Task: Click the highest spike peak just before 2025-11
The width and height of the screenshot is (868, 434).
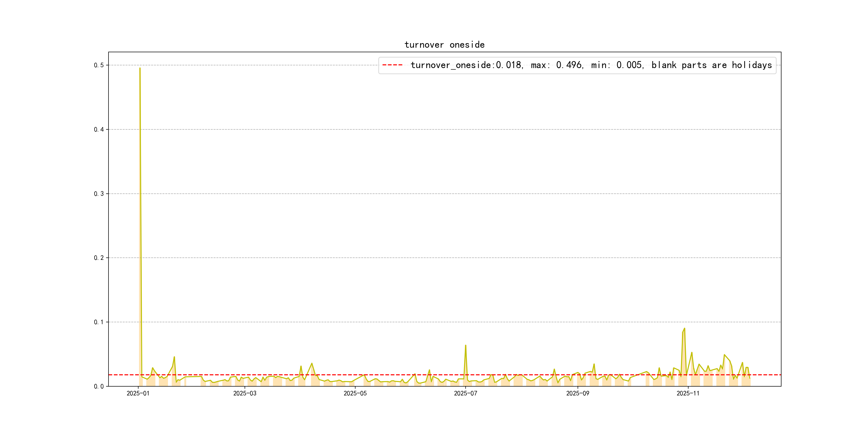Action: 684,328
